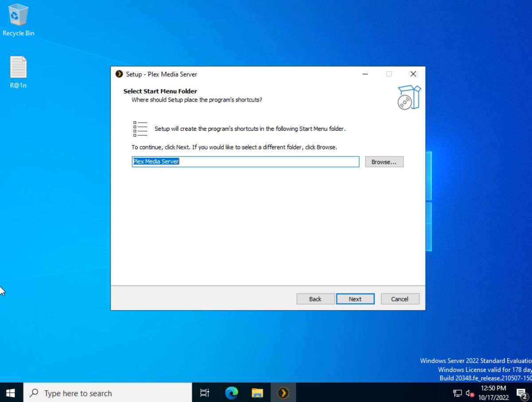Open the Plex Media Server taskbar icon
This screenshot has height=402, width=532.
283,392
